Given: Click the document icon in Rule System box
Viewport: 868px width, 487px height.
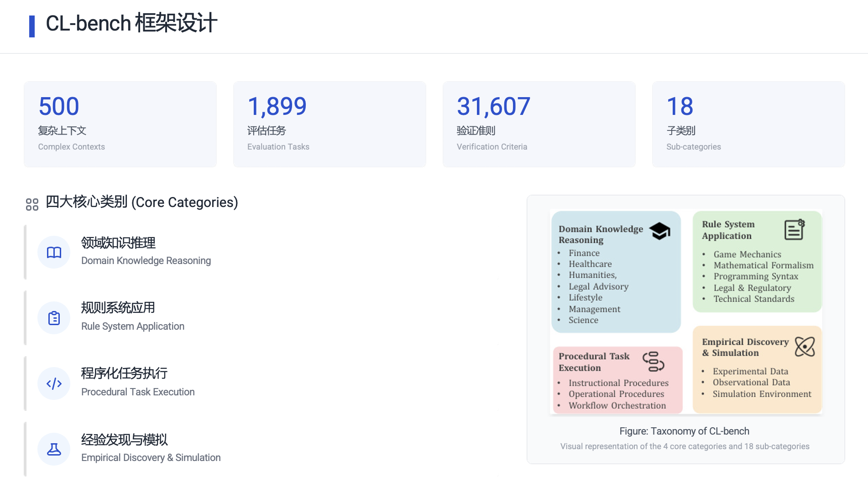Looking at the screenshot, I should pos(794,229).
